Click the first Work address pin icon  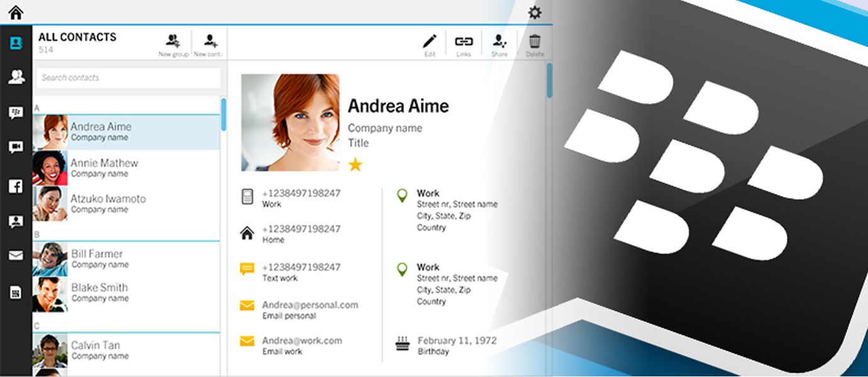(x=402, y=196)
